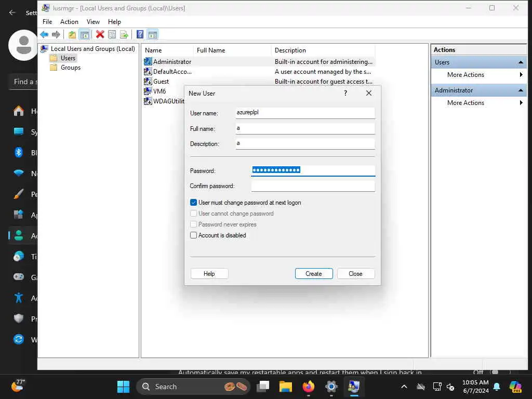
Task: Show hidden icons in system tray
Action: 404,387
